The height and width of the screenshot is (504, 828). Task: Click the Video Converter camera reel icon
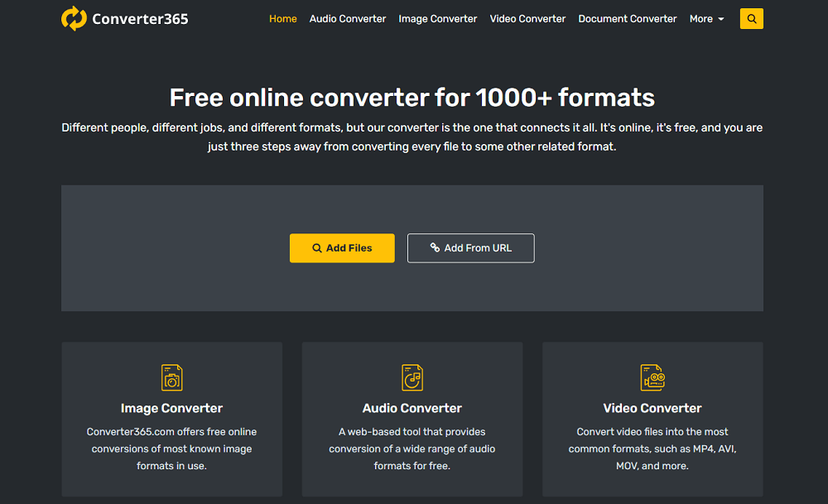(652, 377)
